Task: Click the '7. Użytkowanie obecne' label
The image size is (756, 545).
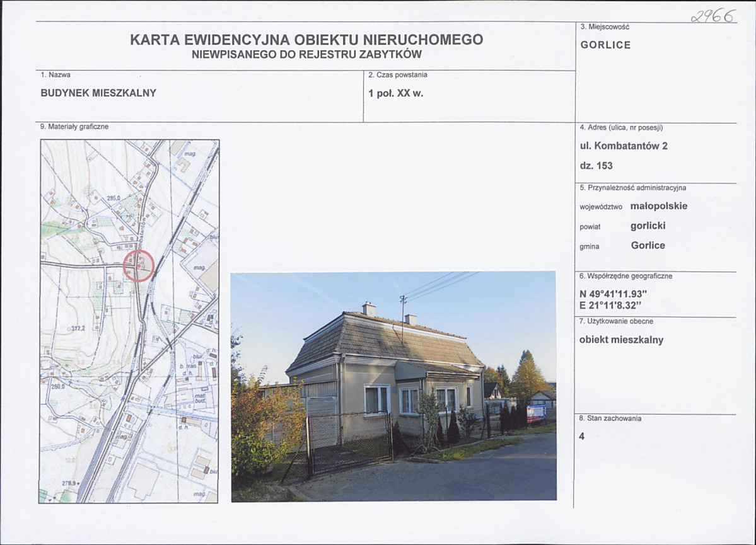Action: tap(616, 321)
